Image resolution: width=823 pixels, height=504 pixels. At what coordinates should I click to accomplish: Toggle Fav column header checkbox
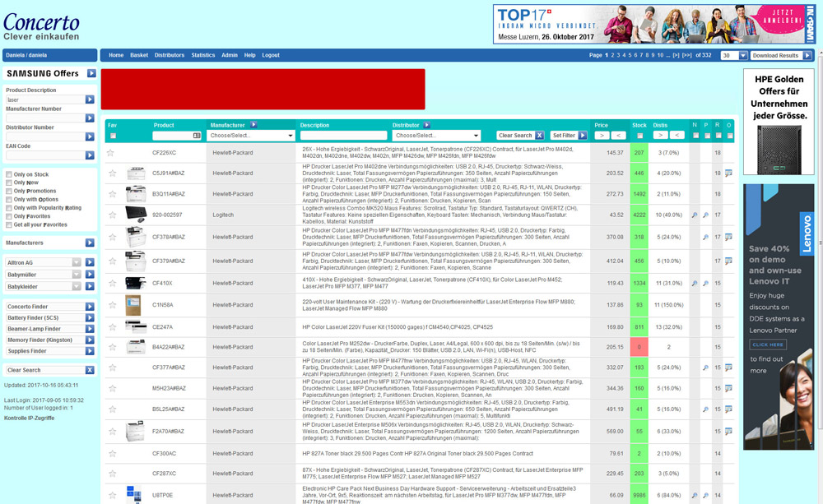coord(113,136)
